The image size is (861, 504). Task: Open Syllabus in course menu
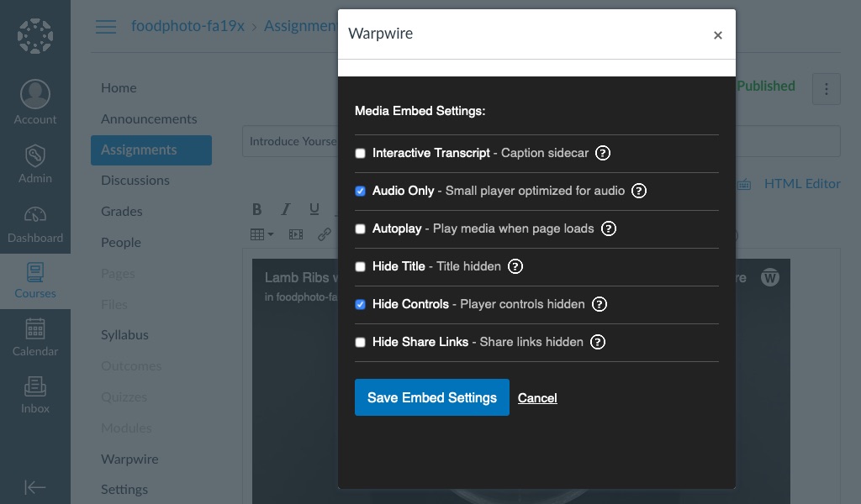(124, 335)
